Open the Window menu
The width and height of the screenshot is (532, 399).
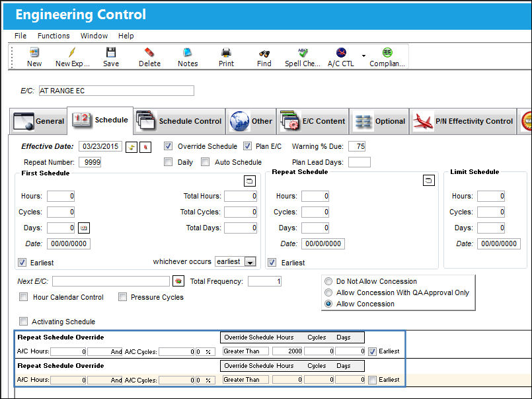(94, 36)
